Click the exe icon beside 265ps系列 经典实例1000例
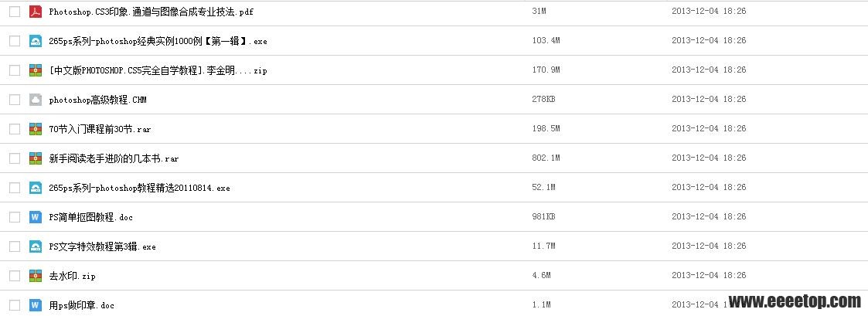Image resolution: width=868 pixels, height=316 pixels. point(36,41)
